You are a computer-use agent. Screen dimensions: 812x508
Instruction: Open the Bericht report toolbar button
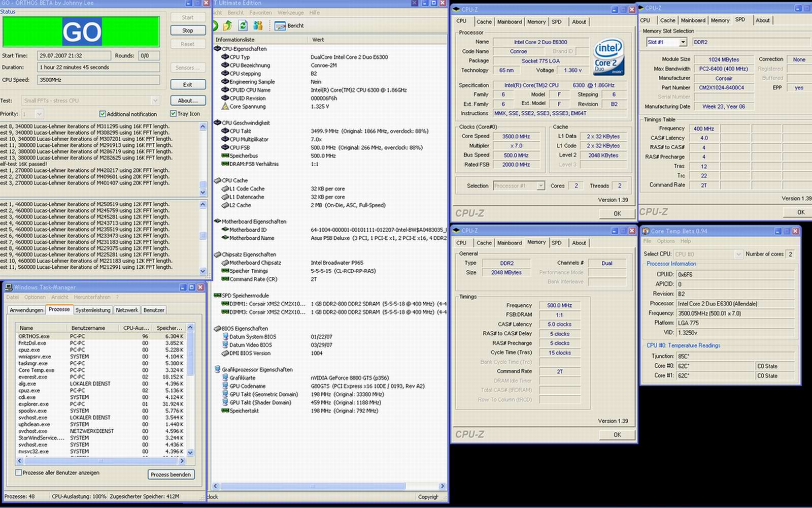289,25
